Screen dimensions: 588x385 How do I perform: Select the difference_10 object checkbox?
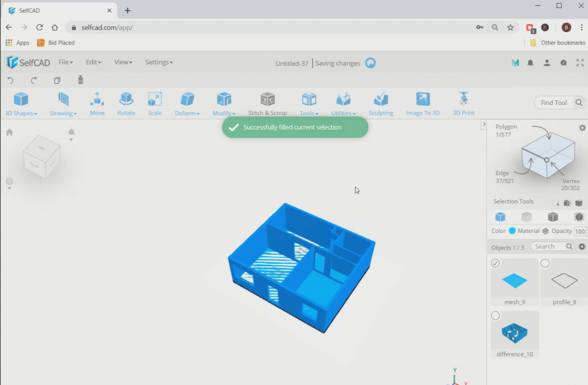coord(495,315)
